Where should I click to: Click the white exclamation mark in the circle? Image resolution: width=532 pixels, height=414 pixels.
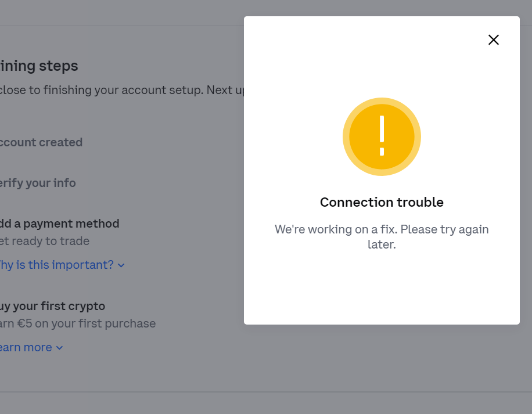pos(382,136)
